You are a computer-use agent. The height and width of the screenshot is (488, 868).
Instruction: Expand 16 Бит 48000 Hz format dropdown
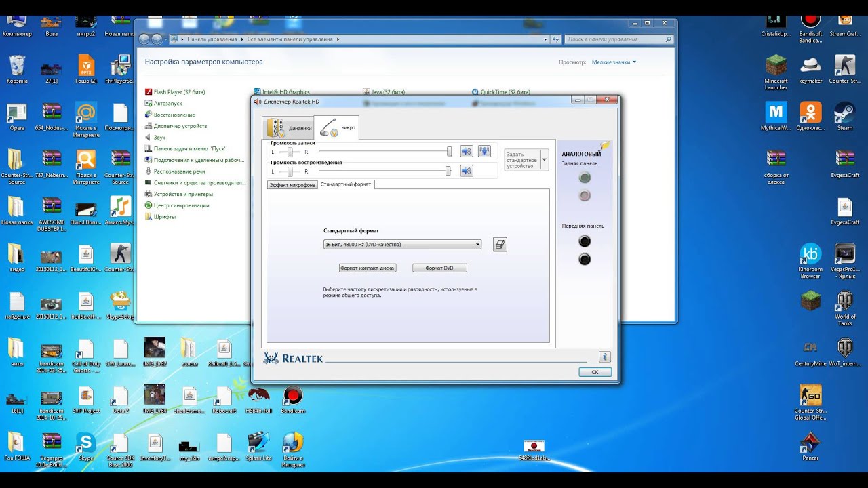pos(402,245)
